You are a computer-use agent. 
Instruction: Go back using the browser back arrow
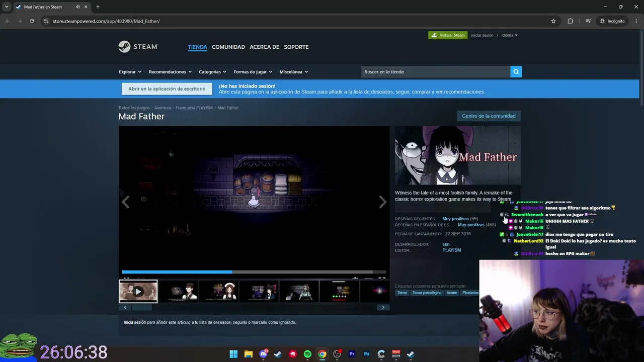click(x=8, y=21)
